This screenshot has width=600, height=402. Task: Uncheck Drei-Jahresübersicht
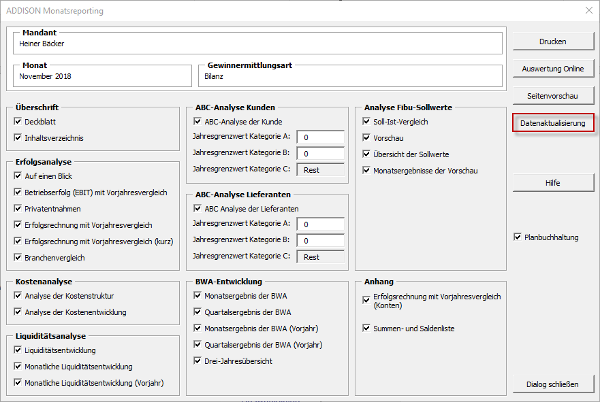click(197, 361)
